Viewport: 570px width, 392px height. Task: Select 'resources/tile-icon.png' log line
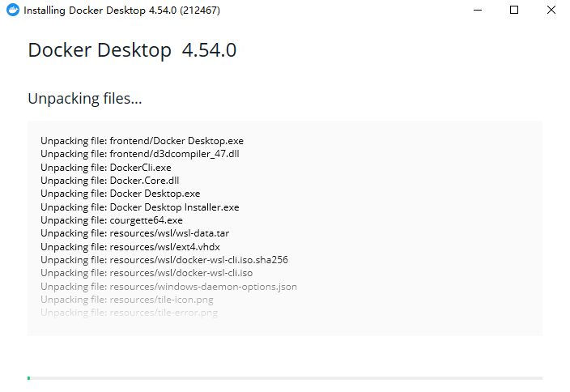pos(127,300)
